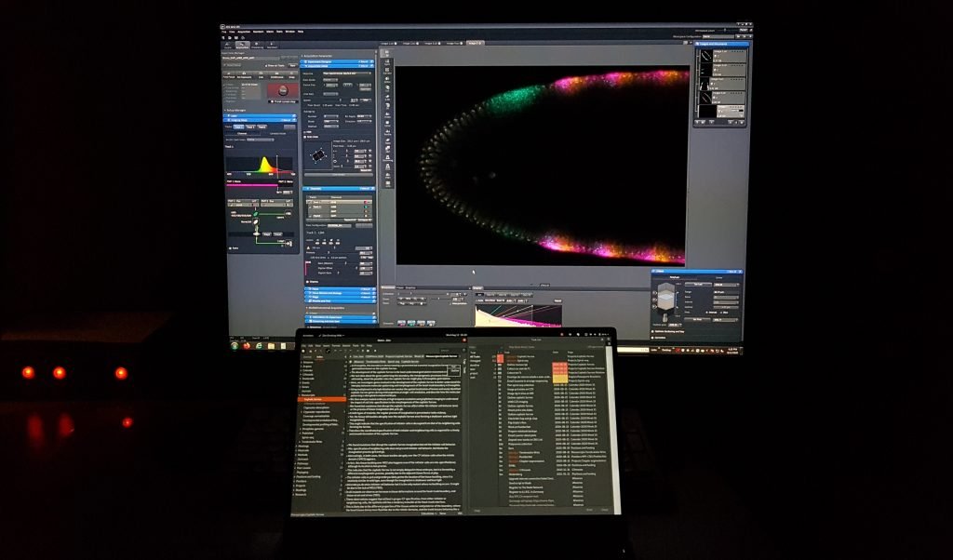Select the Histo view icon beside the image
Image resolution: width=953 pixels, height=560 pixels.
(387, 115)
